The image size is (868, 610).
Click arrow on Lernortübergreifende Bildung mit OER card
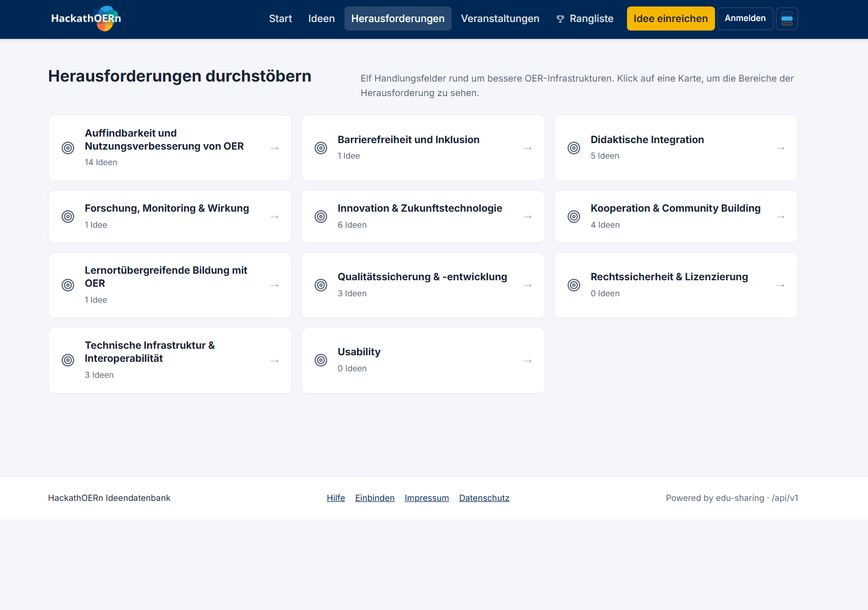tap(274, 285)
